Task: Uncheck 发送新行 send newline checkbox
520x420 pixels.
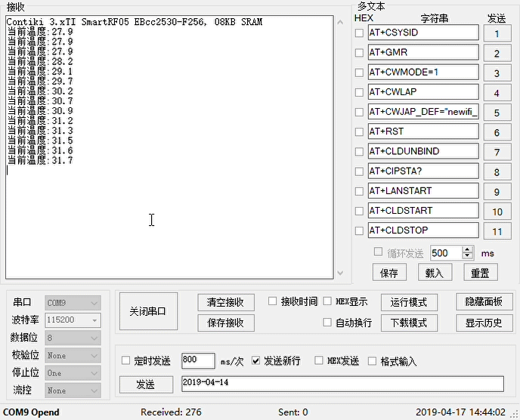Action: click(255, 360)
